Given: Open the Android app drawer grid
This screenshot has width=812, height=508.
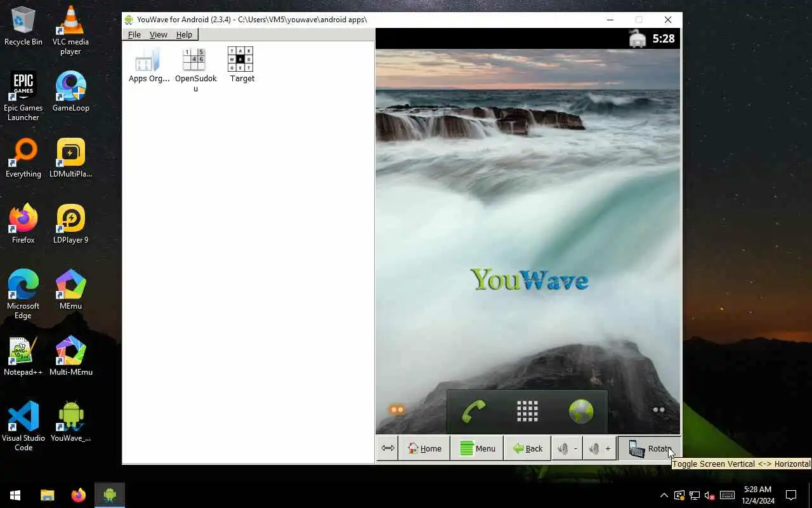Looking at the screenshot, I should pyautogui.click(x=527, y=411).
